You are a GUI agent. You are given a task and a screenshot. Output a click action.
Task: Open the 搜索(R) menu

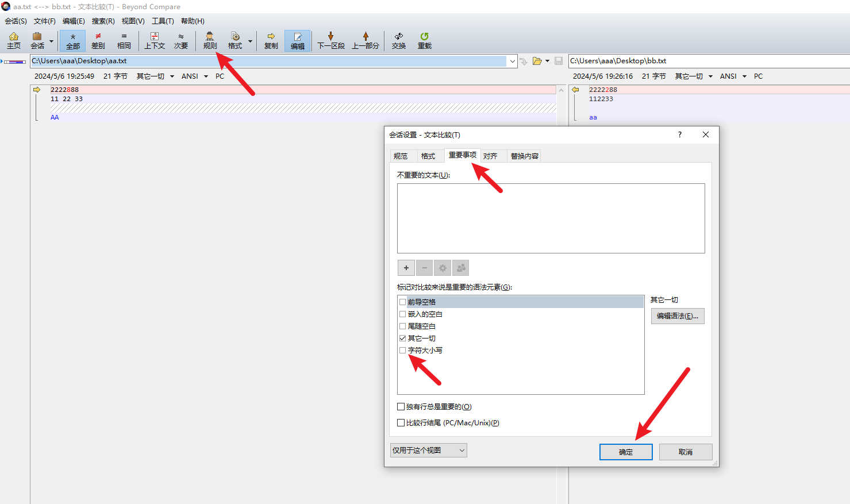(x=103, y=21)
